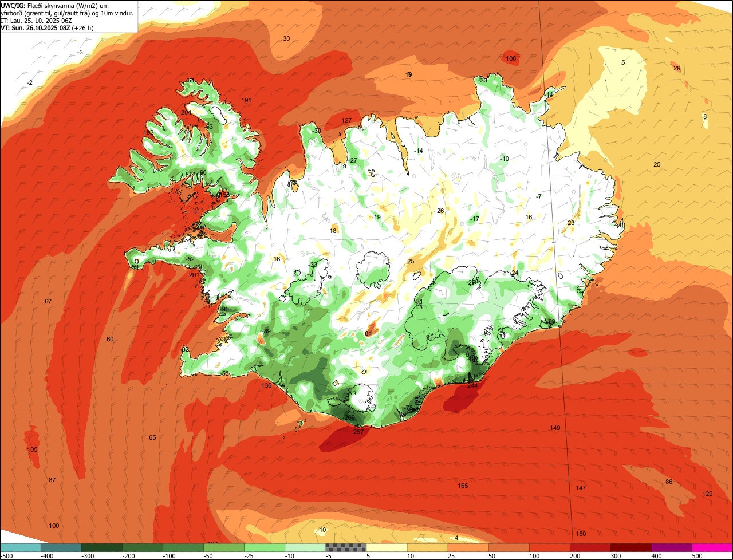Viewport: 733px width, 560px height.
Task: Click the map value 269 on south coast
Action: [350, 417]
